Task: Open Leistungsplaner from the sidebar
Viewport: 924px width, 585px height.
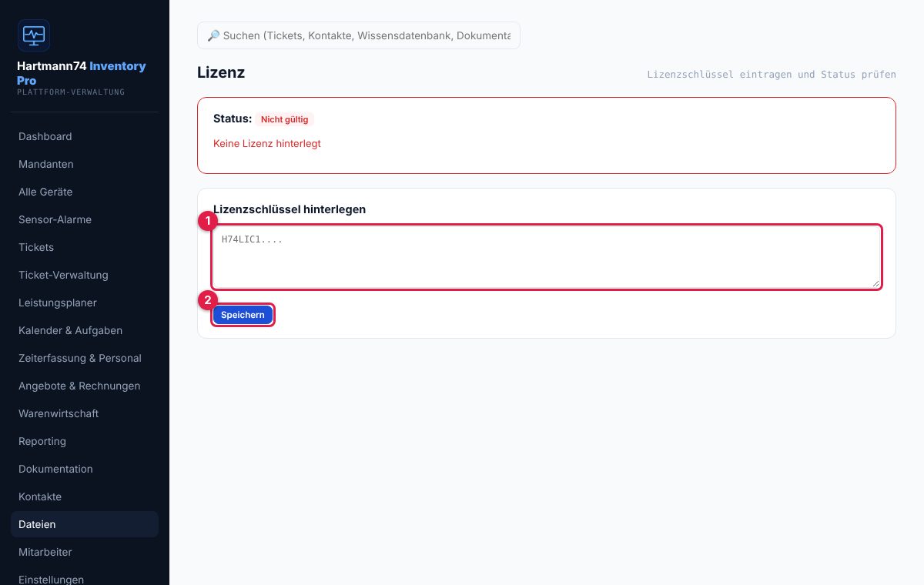Action: pos(85,303)
